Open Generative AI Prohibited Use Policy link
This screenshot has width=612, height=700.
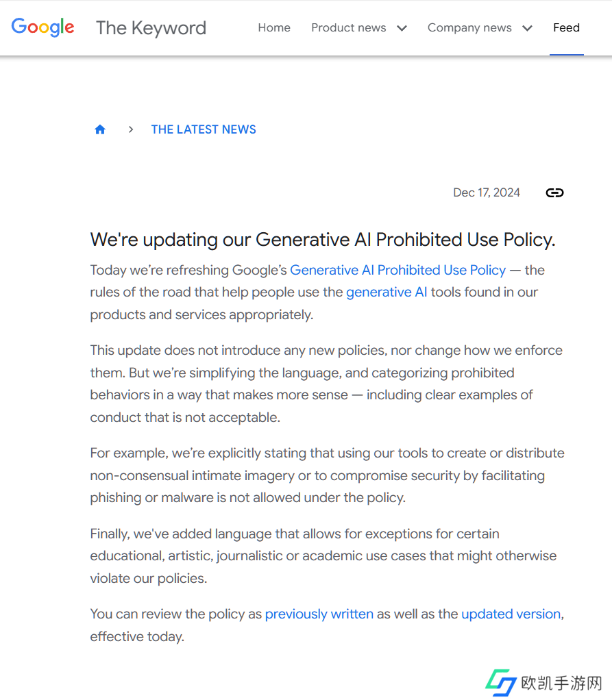pyautogui.click(x=397, y=270)
